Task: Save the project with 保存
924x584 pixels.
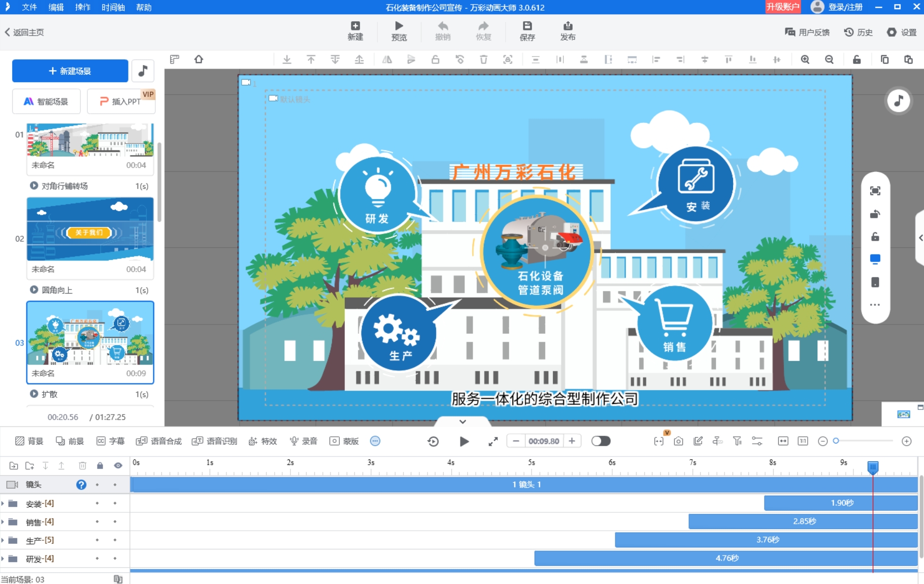Action: pos(527,31)
